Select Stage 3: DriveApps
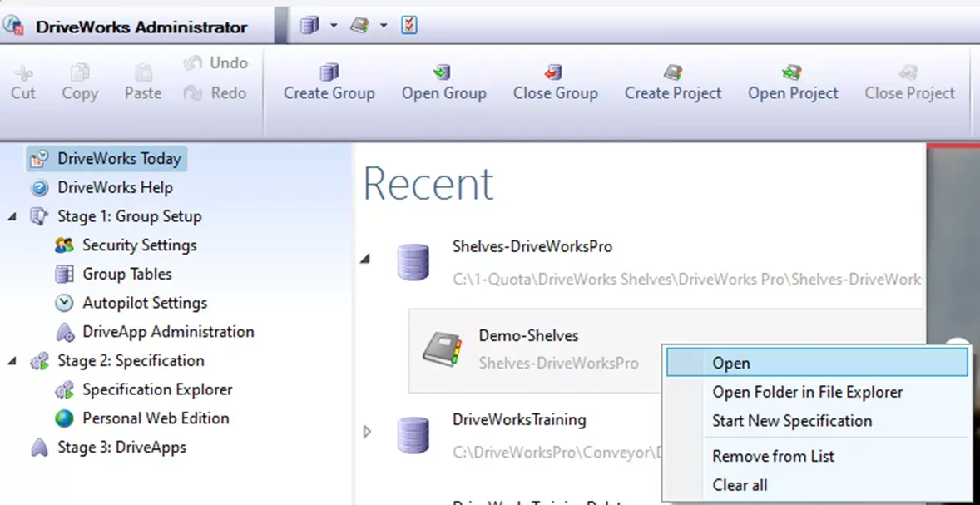Viewport: 980px width, 505px height. [121, 448]
